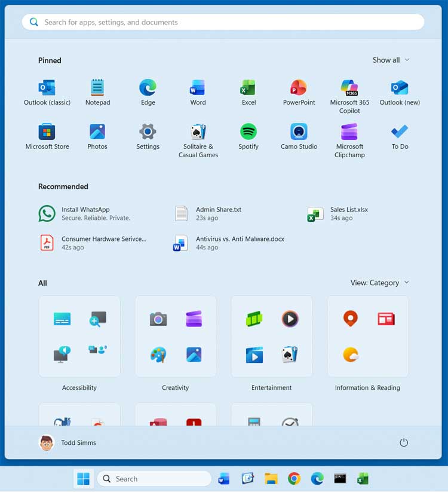The image size is (448, 492).
Task: Open Todd Simms account menu
Action: [67, 443]
